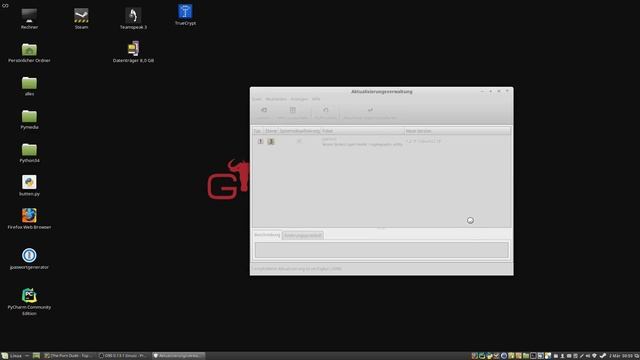Toggle the update row's Systemaktualisierung checkbox
This screenshot has height=360, width=640.
pos(299,141)
